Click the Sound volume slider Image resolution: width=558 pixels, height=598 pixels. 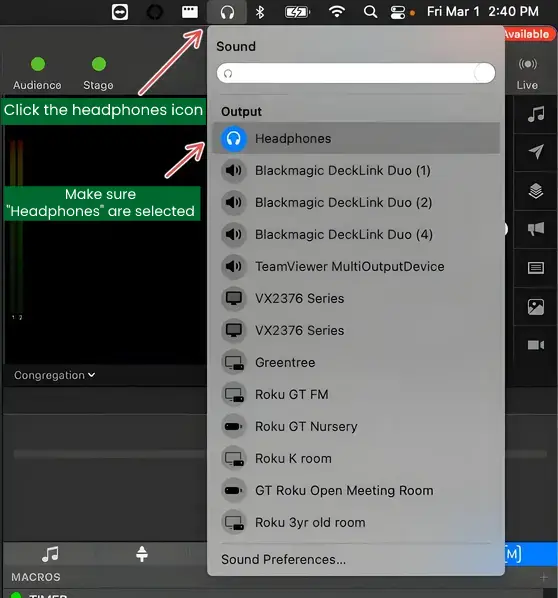[x=356, y=73]
